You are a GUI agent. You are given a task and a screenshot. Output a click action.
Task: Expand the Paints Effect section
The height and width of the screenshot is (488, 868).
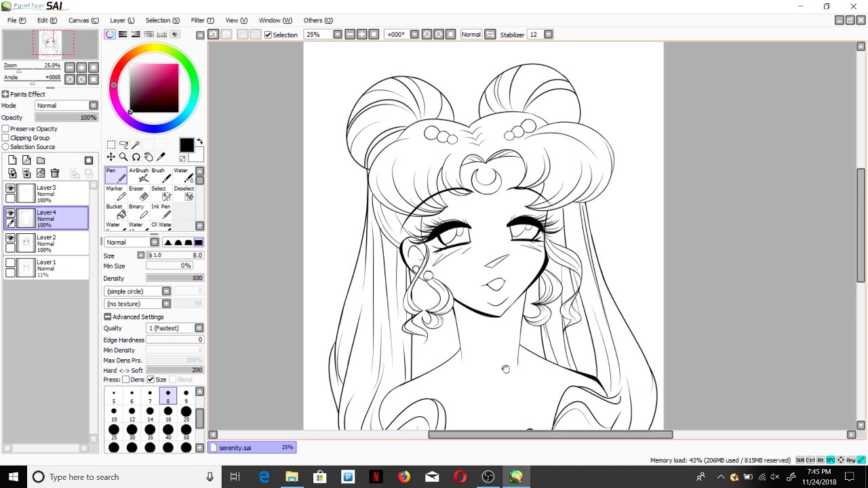coord(5,94)
